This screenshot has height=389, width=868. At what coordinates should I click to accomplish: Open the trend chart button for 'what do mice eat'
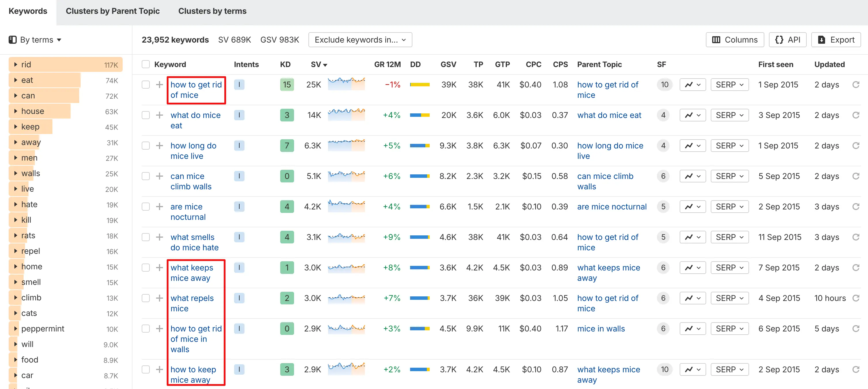coord(692,115)
